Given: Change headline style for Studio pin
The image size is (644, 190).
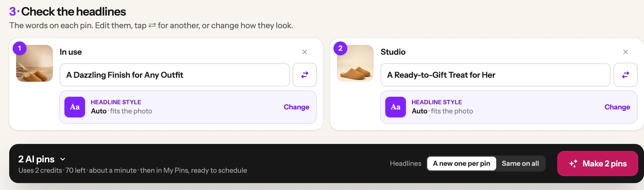Looking at the screenshot, I should click(x=617, y=107).
